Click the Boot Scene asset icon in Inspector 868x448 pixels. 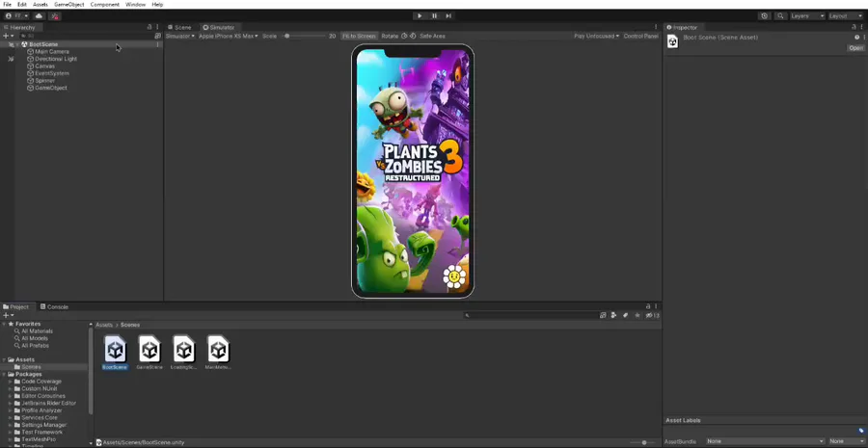click(x=672, y=41)
